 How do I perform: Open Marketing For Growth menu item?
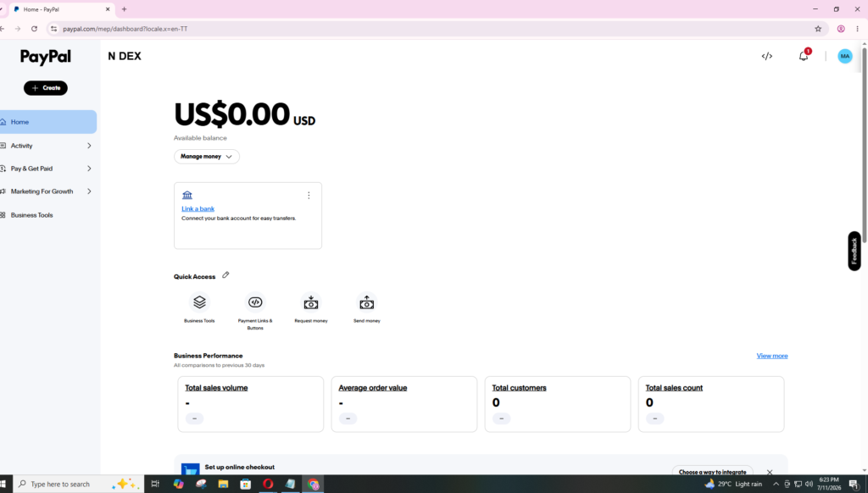(x=42, y=191)
